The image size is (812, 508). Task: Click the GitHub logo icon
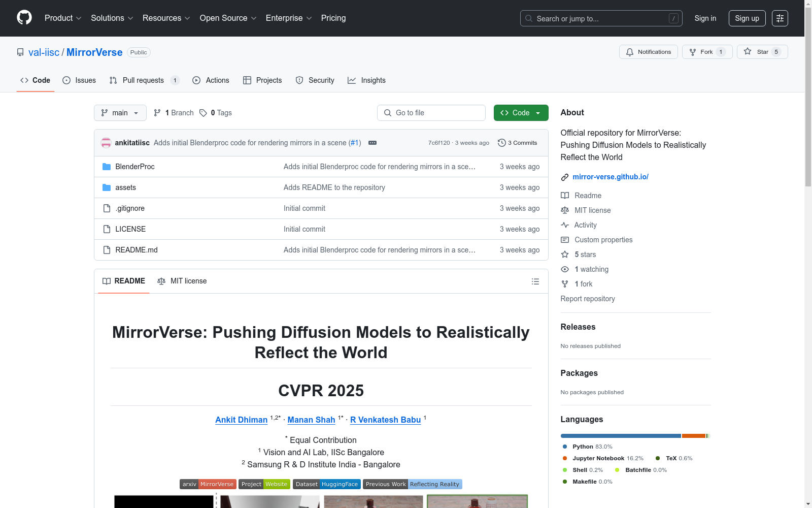(24, 18)
